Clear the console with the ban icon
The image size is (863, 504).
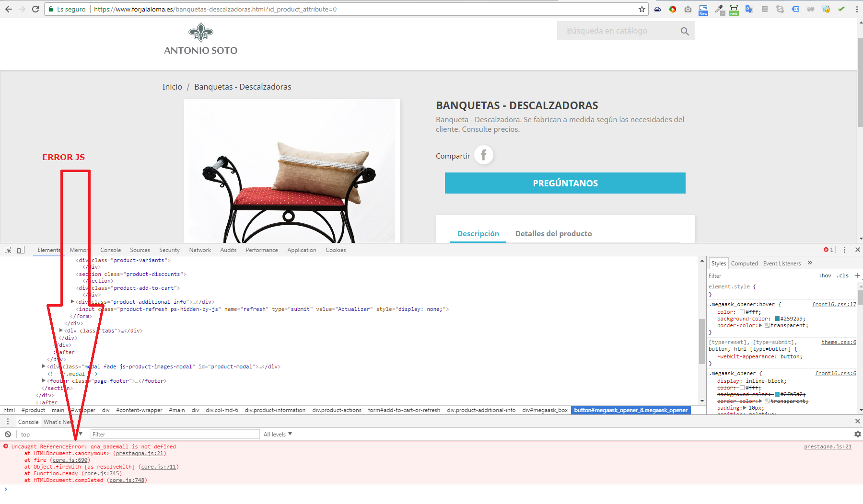pos(8,434)
